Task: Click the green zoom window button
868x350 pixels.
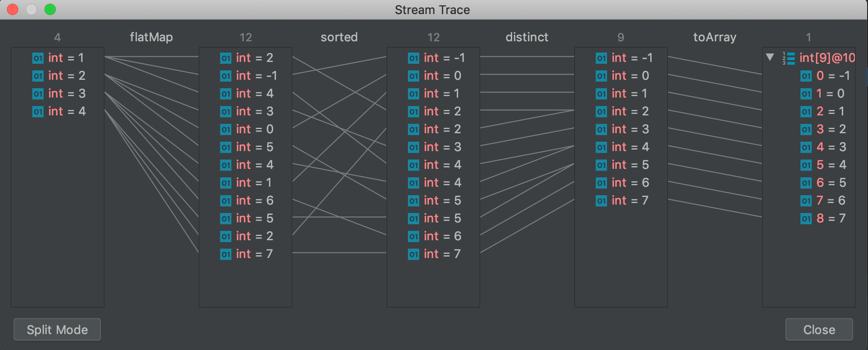Action: click(x=50, y=9)
